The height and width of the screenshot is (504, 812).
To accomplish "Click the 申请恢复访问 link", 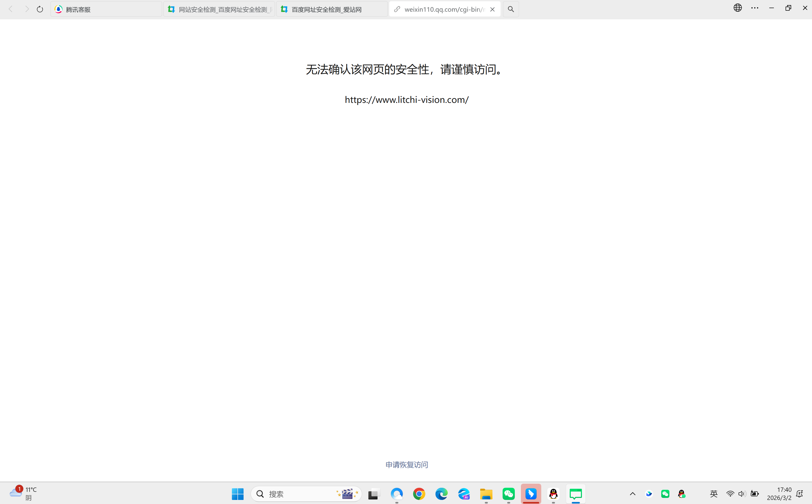I will coord(406,465).
